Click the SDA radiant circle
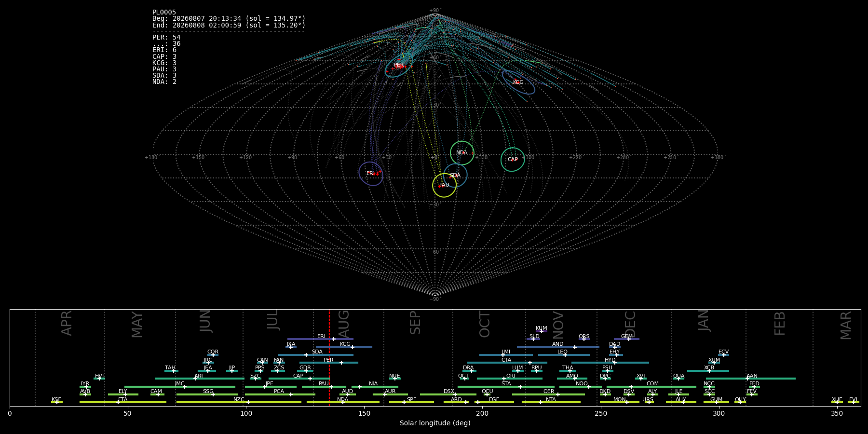 pyautogui.click(x=455, y=176)
